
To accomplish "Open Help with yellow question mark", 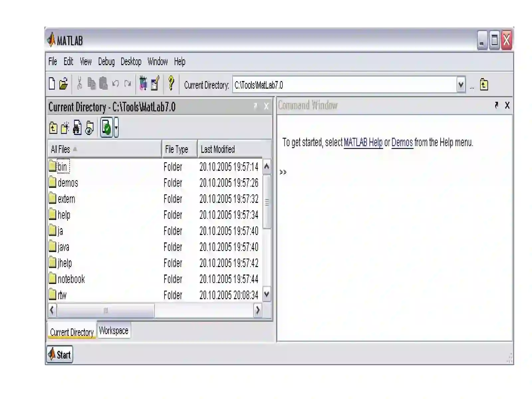I will pos(171,83).
